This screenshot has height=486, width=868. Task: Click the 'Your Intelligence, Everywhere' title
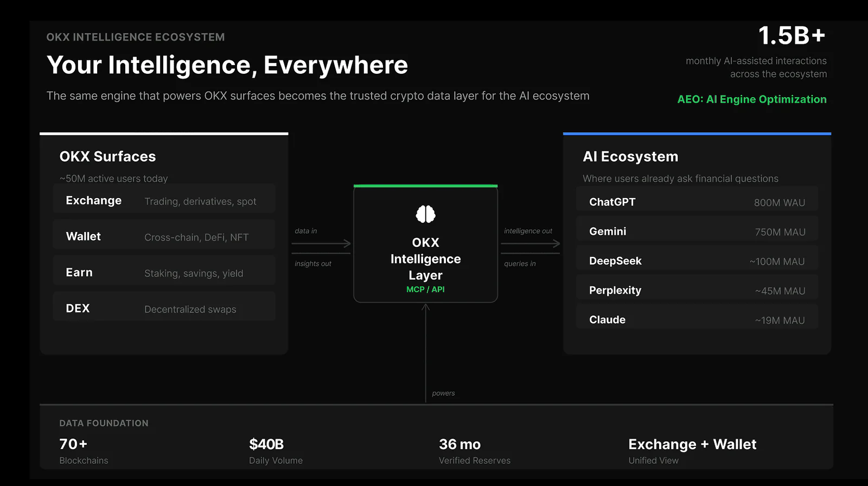click(x=227, y=65)
